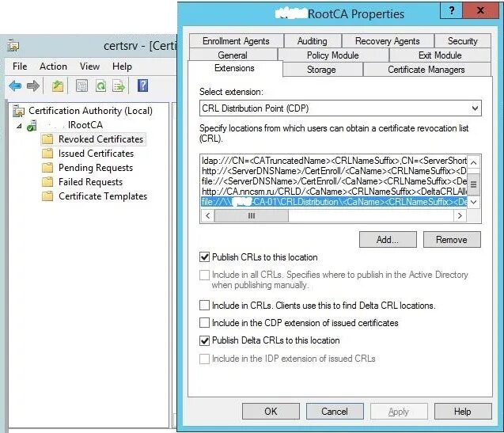Click the Refresh toolbar icon
Viewport: 504px width, 433px height.
tap(101, 86)
